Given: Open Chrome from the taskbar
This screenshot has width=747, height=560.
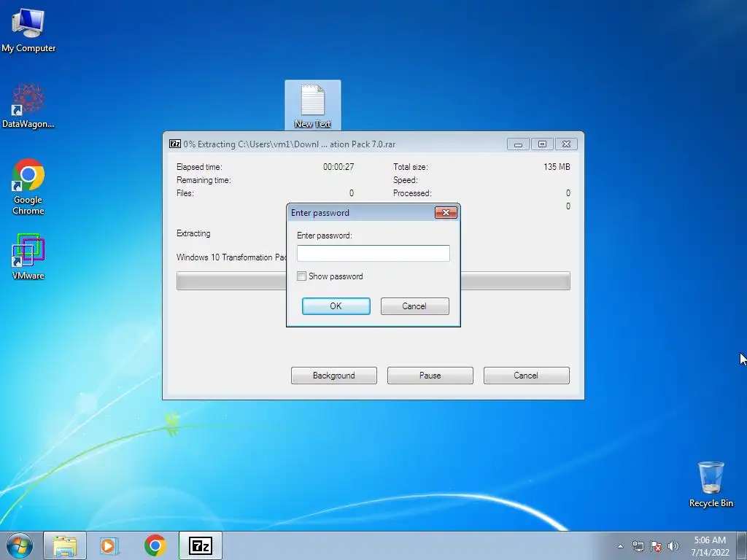Looking at the screenshot, I should (155, 545).
